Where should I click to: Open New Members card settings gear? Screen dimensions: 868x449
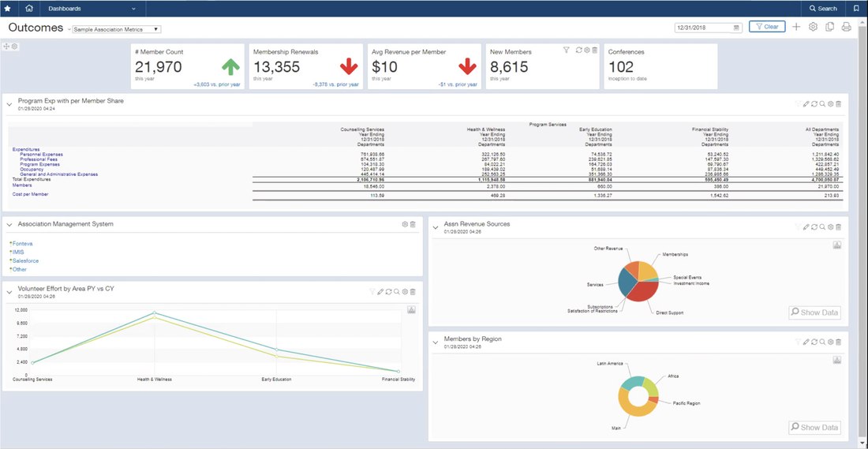click(586, 51)
